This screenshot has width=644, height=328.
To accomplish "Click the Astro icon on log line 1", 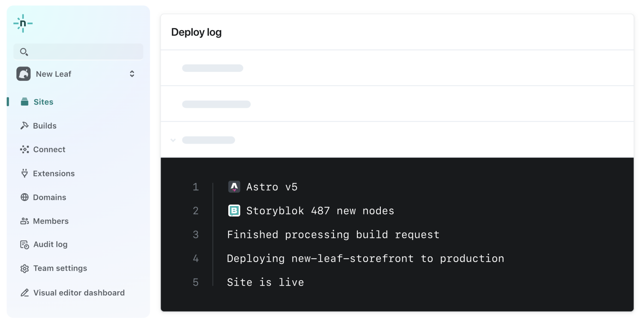I will 234,186.
